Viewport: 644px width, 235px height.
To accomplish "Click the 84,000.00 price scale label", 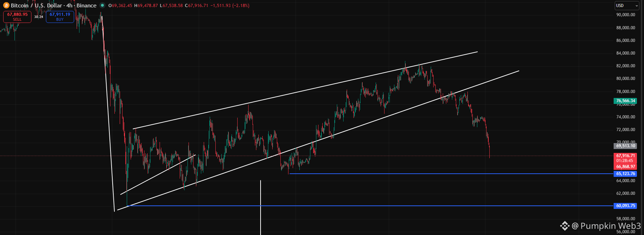I will pyautogui.click(x=626, y=53).
